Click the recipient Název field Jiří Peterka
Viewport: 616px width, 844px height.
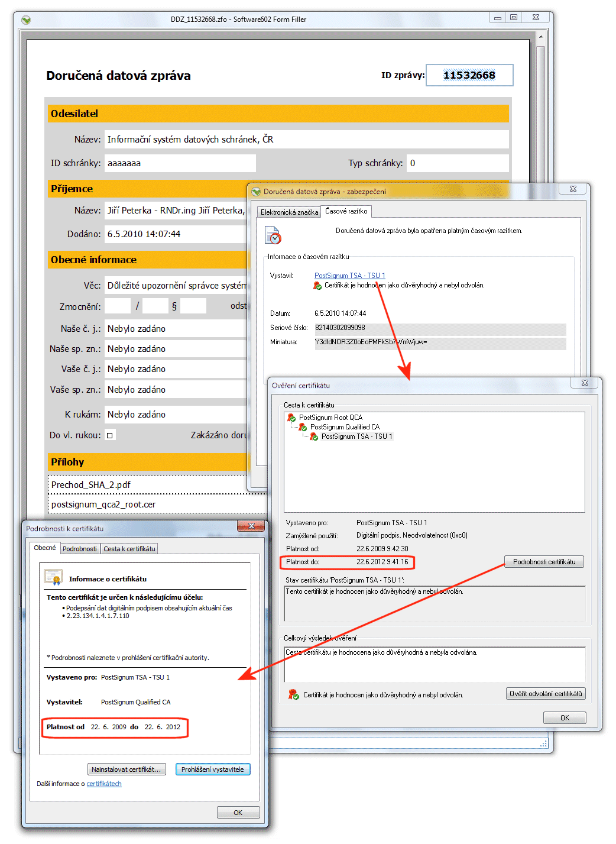176,211
